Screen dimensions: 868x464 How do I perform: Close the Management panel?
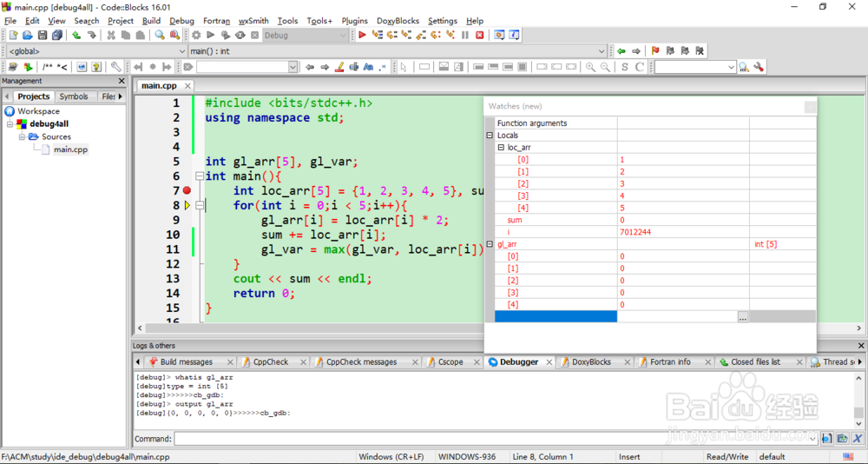(x=122, y=81)
